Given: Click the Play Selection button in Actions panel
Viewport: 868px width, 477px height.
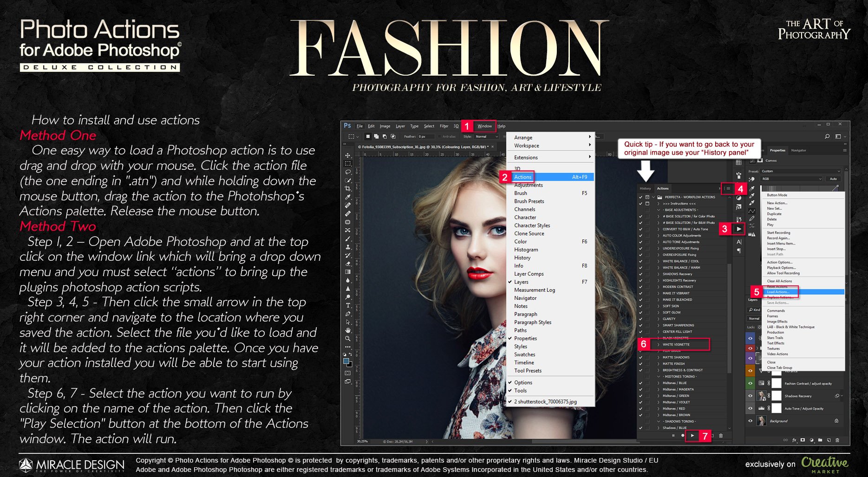Looking at the screenshot, I should point(692,435).
